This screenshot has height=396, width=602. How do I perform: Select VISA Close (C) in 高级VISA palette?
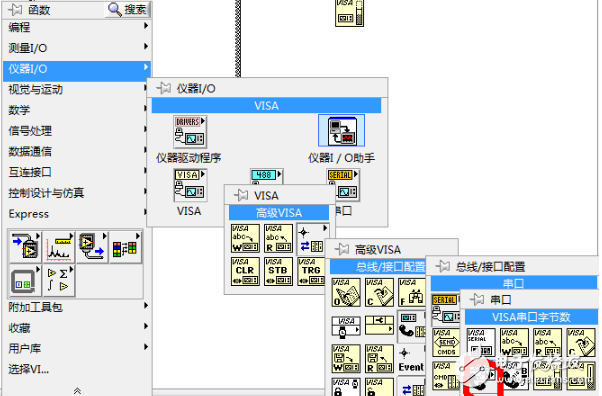tap(379, 293)
